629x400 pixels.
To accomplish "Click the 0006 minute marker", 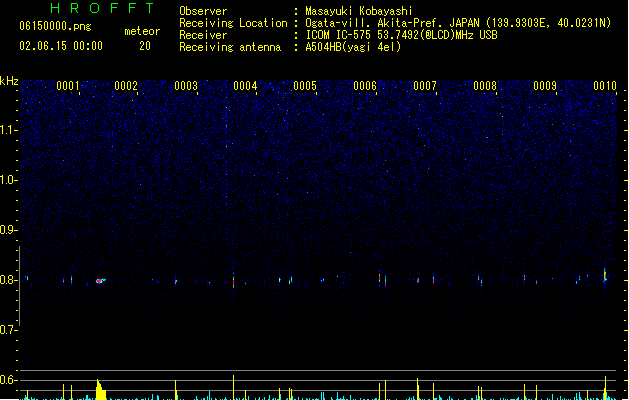I will [x=365, y=86].
